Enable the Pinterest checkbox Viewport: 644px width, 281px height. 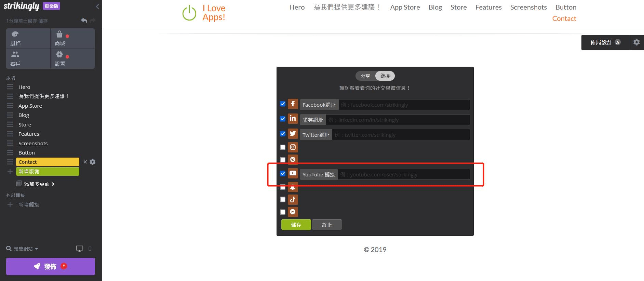pos(283,160)
